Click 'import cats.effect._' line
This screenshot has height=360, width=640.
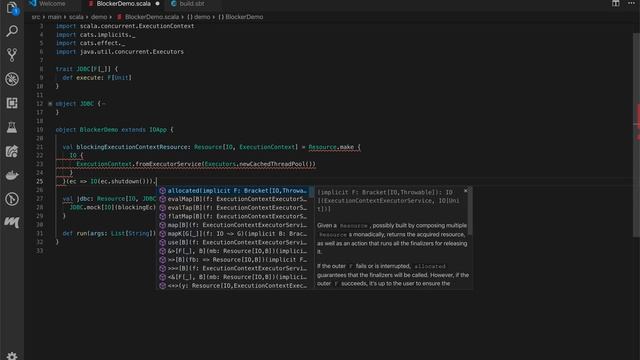[90, 43]
